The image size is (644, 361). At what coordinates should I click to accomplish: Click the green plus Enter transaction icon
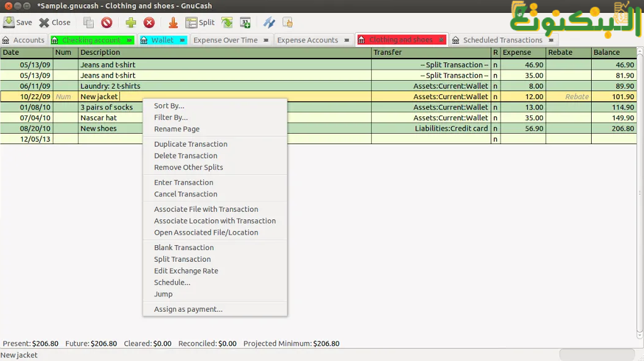pos(131,23)
